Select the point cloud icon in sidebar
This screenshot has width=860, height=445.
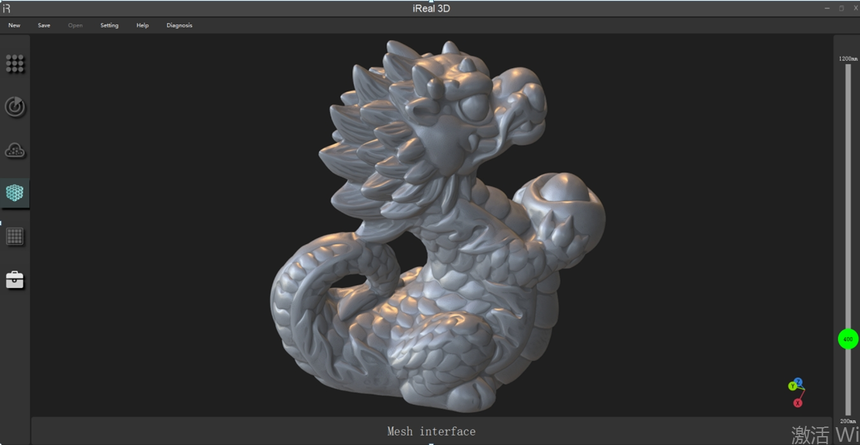pyautogui.click(x=15, y=150)
